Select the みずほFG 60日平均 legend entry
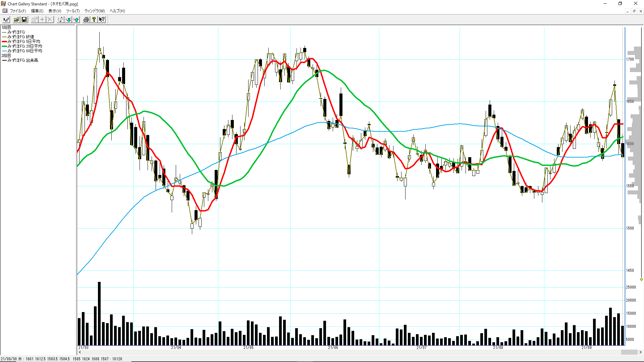Image resolution: width=644 pixels, height=362 pixels. coord(24,51)
